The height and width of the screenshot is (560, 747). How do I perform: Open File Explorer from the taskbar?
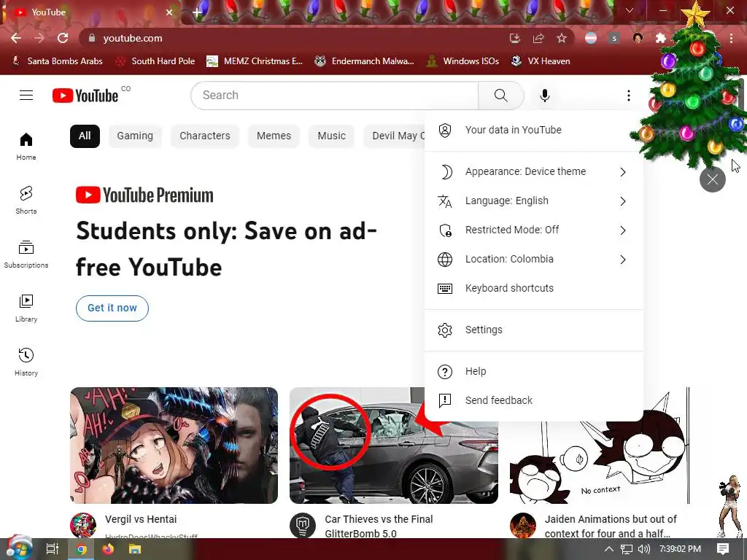tap(135, 549)
